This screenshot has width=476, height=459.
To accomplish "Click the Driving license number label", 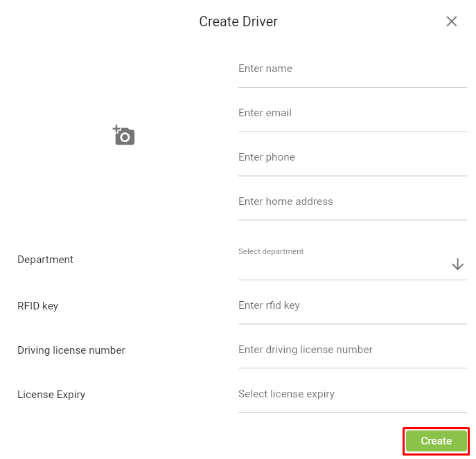I will click(x=71, y=350).
